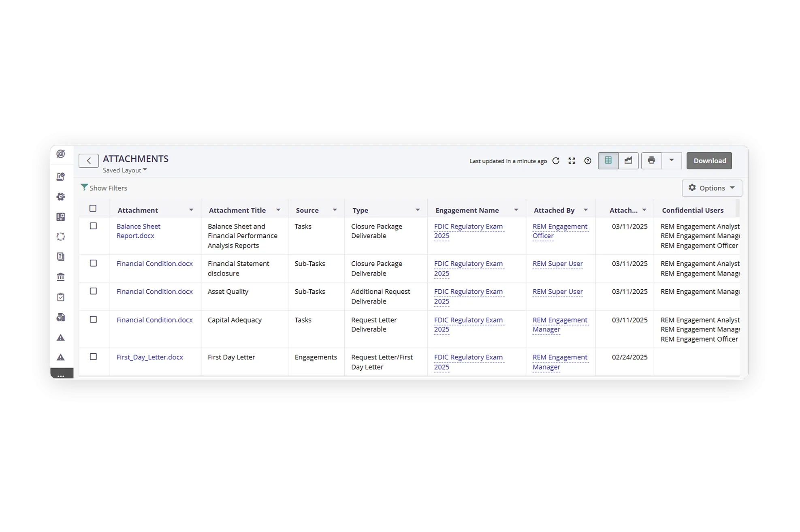Image resolution: width=800 pixels, height=532 pixels.
Task: Click the fullscreen expand icon
Action: [x=572, y=161]
